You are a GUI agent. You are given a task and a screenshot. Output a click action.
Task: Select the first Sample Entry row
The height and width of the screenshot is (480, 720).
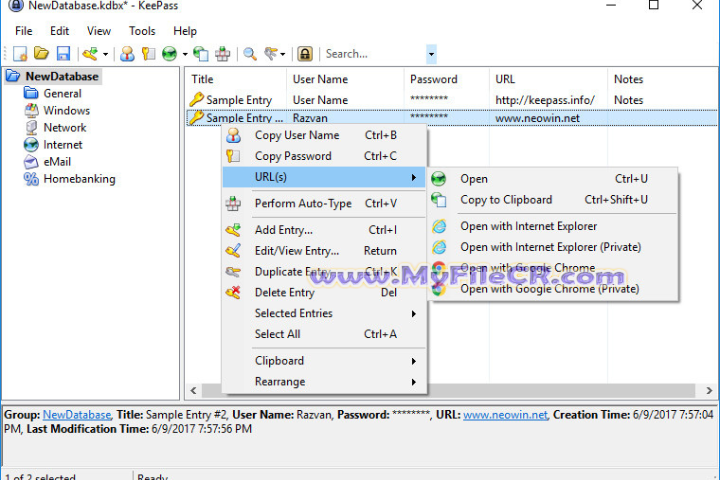(x=452, y=100)
